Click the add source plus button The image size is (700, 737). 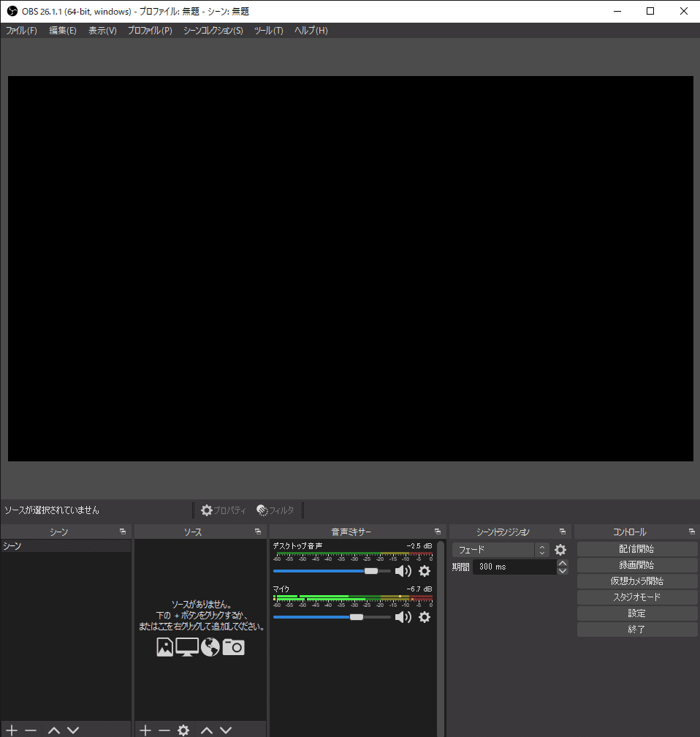[x=145, y=729]
